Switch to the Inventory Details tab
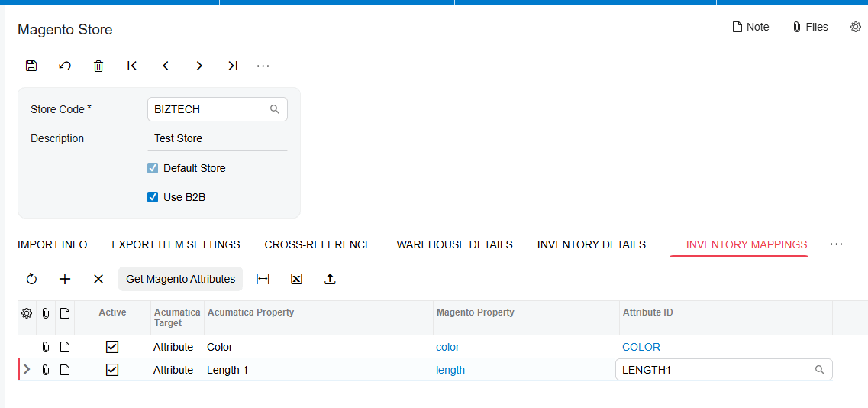 (592, 244)
